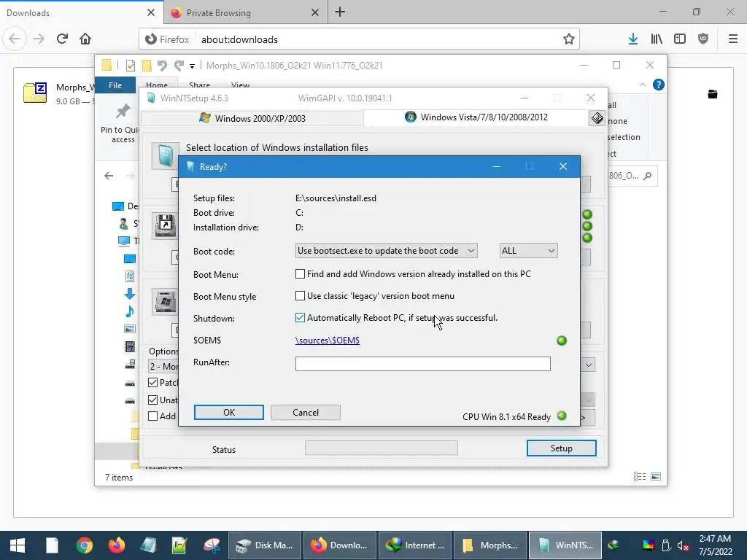747x560 pixels.
Task: Click the Explorer search magnifier
Action: (647, 176)
